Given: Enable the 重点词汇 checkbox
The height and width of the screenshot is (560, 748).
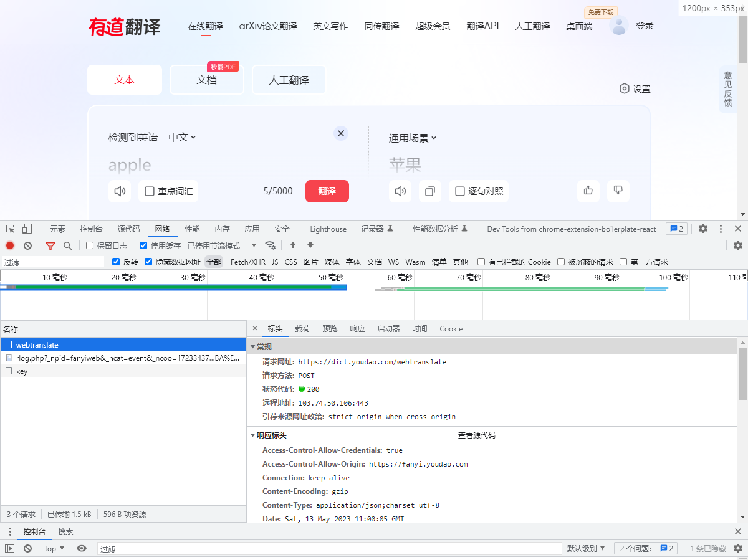Looking at the screenshot, I should [150, 191].
